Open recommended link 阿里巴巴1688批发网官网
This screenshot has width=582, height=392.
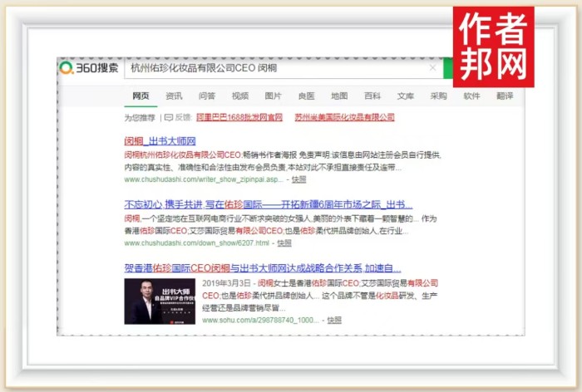tap(239, 117)
